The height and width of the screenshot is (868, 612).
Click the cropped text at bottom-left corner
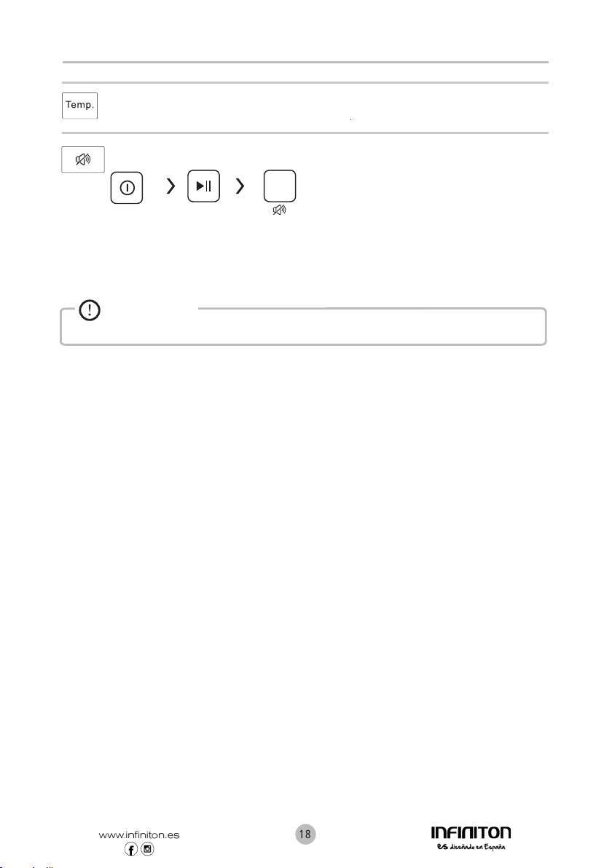pos(26,866)
